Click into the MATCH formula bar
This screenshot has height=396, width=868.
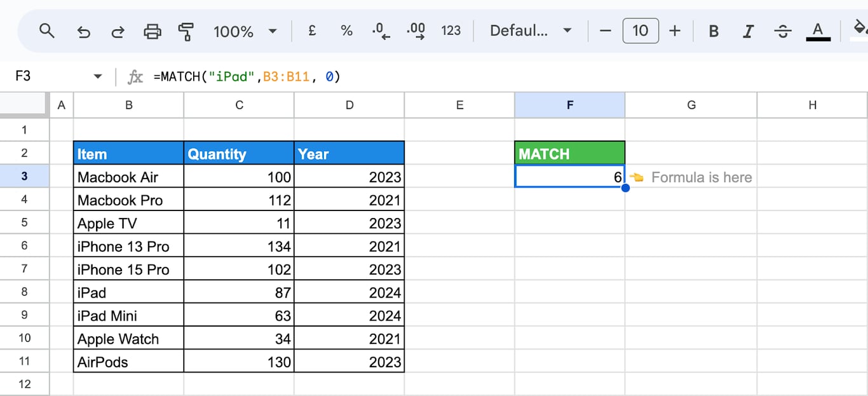pyautogui.click(x=247, y=77)
